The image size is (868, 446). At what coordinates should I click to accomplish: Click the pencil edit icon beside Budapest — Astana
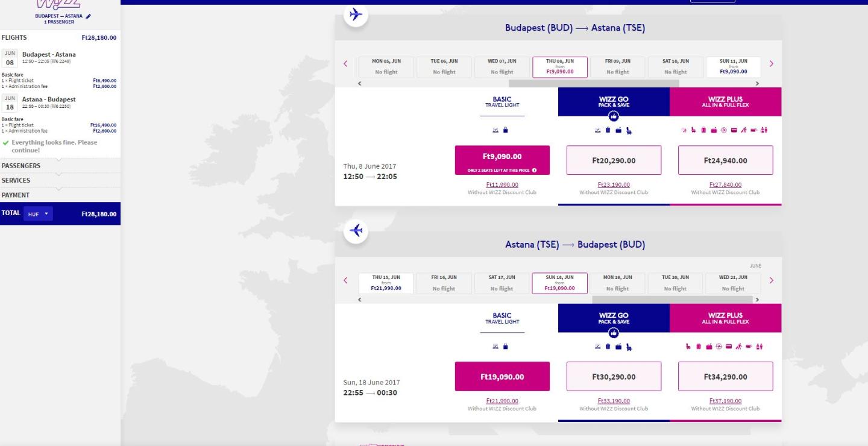89,16
